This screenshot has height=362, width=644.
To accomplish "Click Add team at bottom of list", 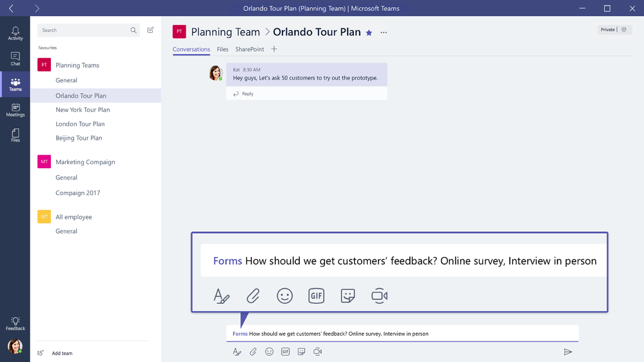I will 62,353.
